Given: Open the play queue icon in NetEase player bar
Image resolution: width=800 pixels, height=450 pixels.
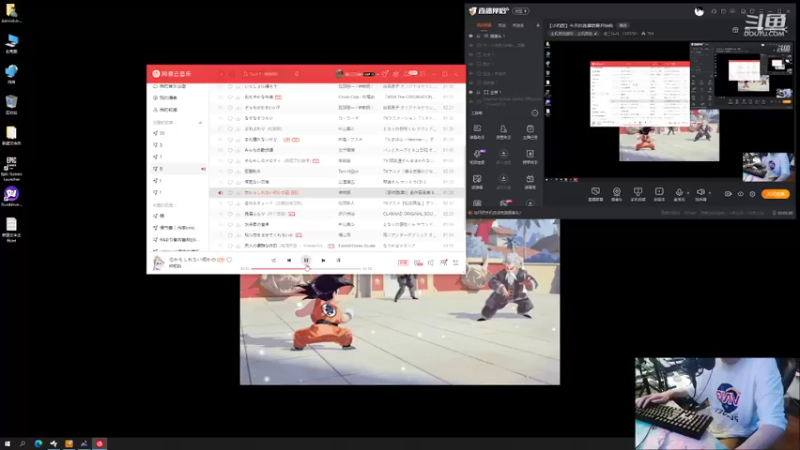Looking at the screenshot, I should pos(456,263).
